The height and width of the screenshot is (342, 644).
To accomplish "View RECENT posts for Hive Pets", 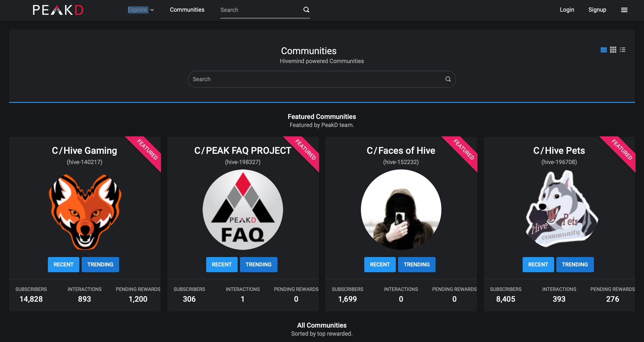I will tap(538, 264).
